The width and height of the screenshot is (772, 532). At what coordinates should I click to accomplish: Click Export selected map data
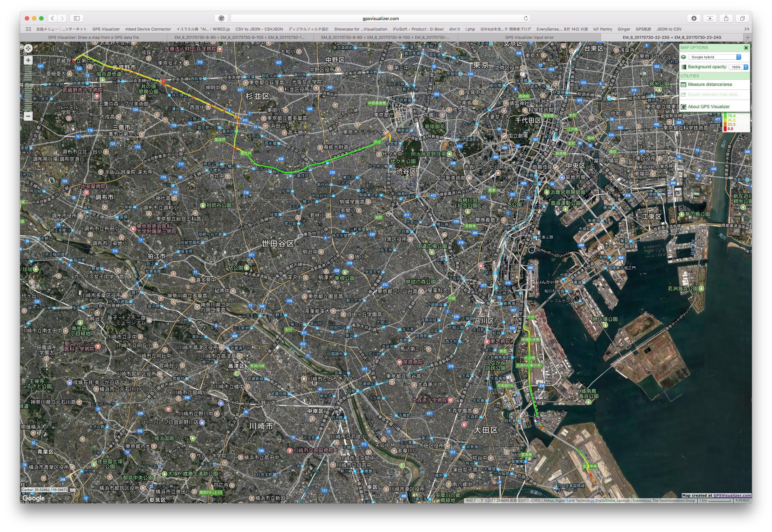coord(714,95)
